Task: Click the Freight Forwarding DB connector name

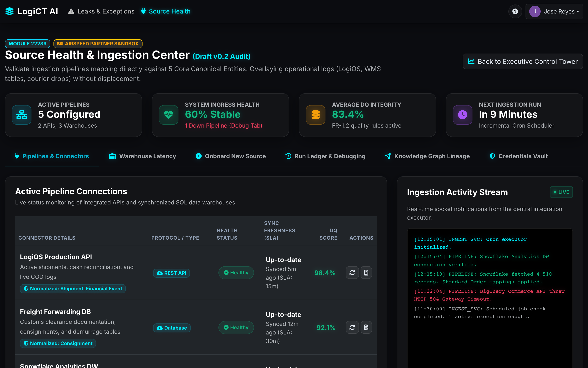Action: (55, 312)
